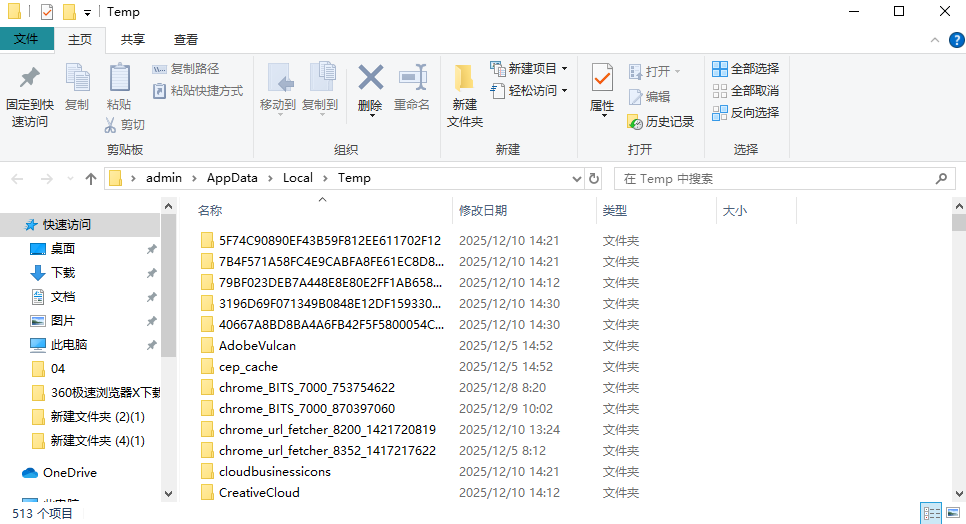This screenshot has height=524, width=966.
Task: Open the 文件 menu tab
Action: click(26, 39)
